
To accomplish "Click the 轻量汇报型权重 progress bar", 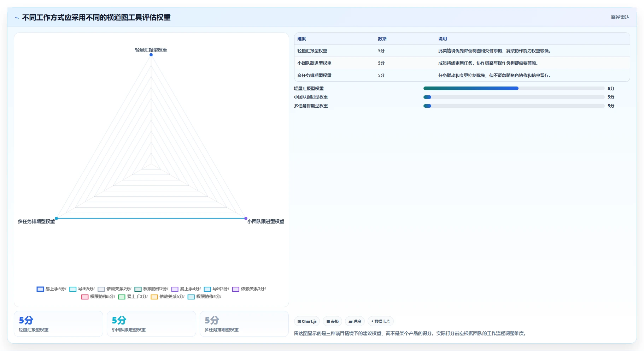I will pyautogui.click(x=514, y=88).
